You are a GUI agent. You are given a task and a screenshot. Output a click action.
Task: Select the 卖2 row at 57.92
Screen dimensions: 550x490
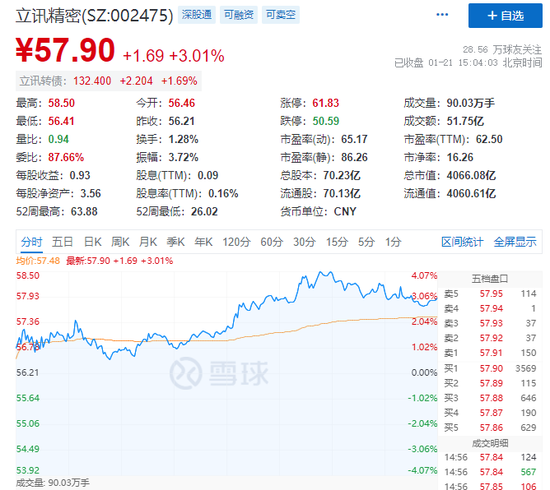pos(490,338)
